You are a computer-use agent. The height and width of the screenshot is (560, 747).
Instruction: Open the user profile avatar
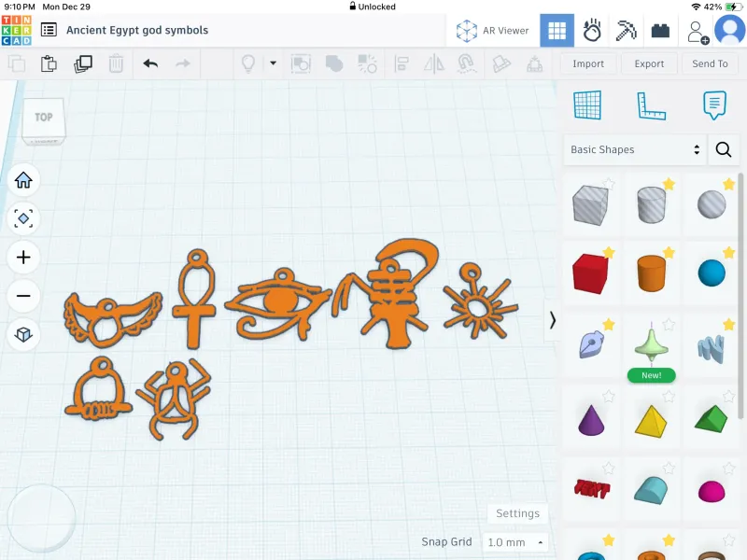(730, 30)
